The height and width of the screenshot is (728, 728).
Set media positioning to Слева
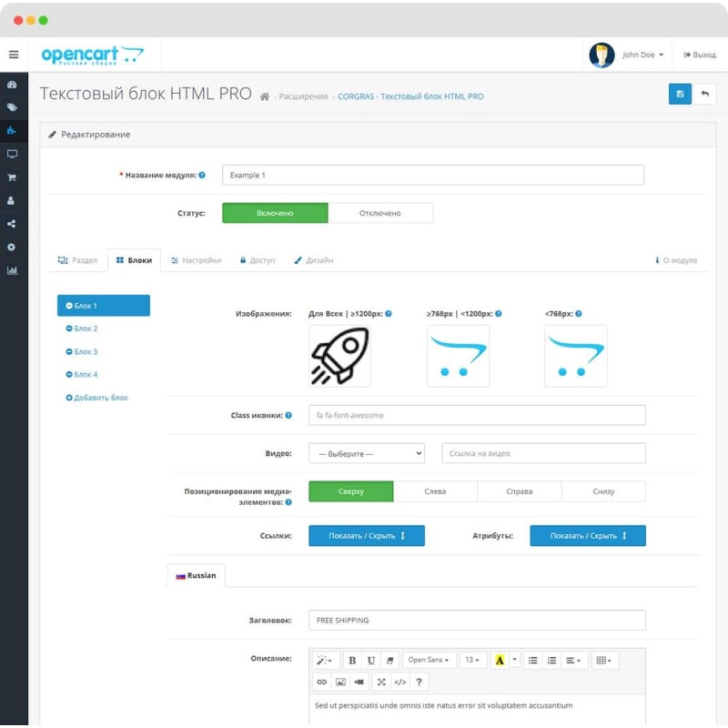435,490
